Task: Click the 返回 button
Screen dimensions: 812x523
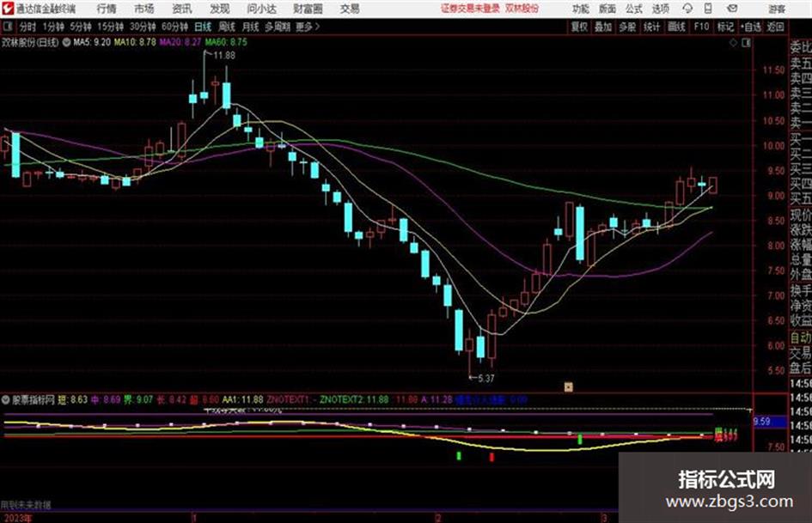Action: [775, 27]
